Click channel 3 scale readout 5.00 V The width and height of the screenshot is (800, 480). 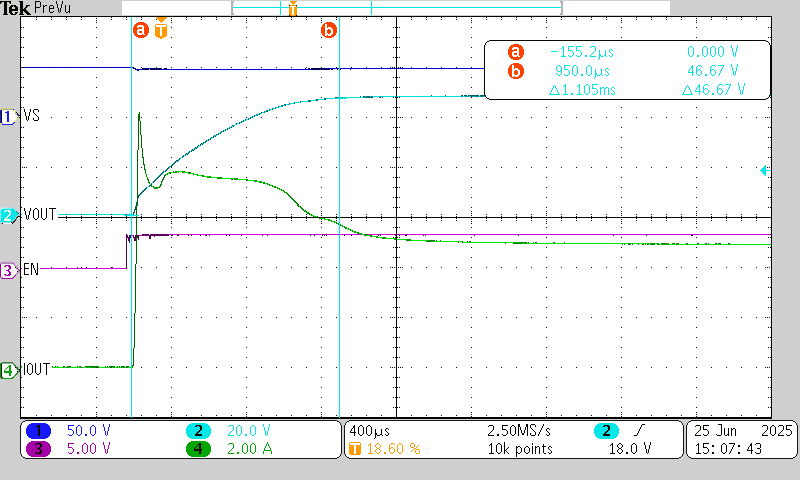click(88, 449)
